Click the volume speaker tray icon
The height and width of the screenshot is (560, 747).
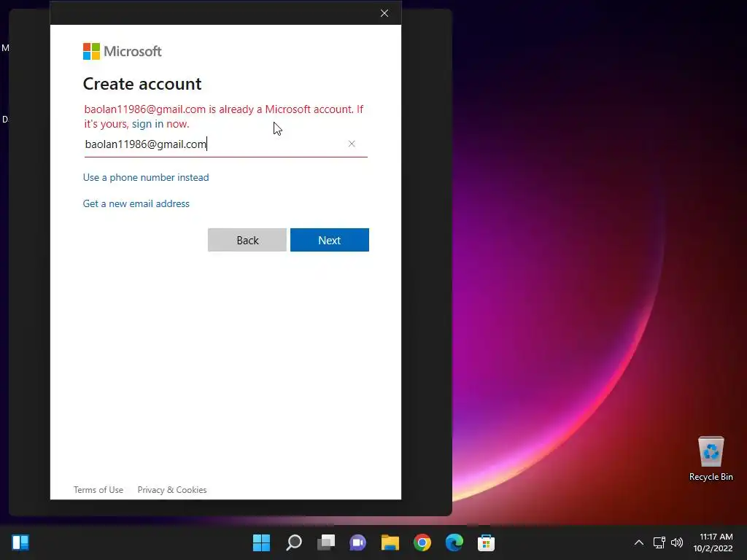pyautogui.click(x=677, y=542)
